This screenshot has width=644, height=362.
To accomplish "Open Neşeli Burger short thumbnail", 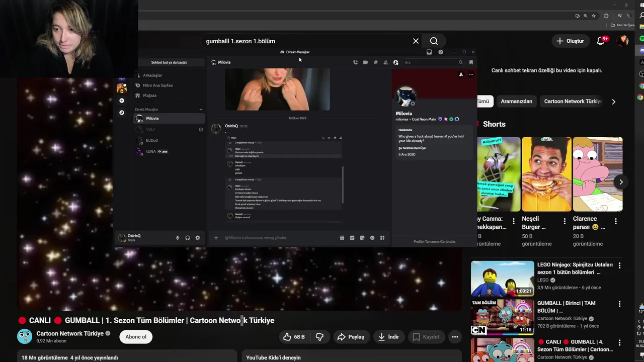I will pos(546,174).
